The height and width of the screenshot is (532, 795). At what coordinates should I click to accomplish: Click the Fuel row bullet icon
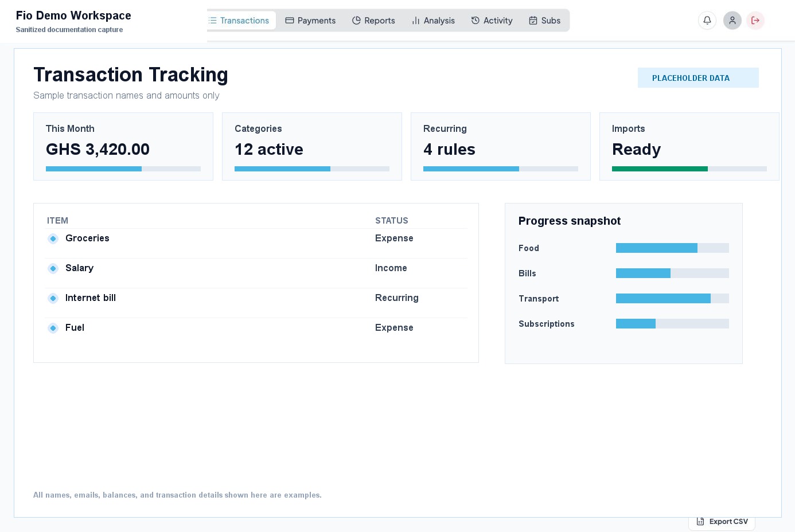pos(53,328)
